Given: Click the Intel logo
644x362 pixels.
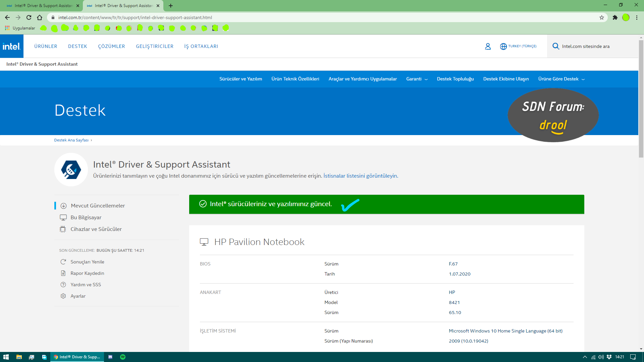Looking at the screenshot, I should (x=12, y=46).
